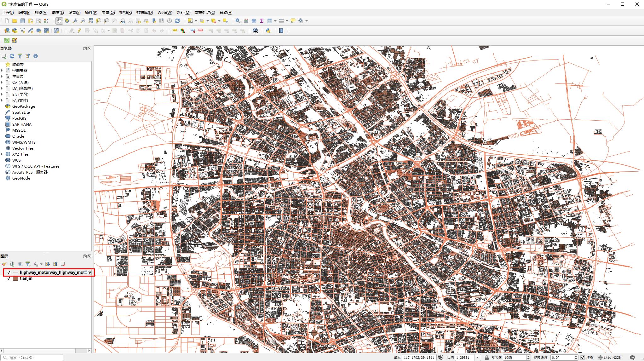
Task: Click the Zoom In magnifier tool
Action: pyautogui.click(x=75, y=21)
